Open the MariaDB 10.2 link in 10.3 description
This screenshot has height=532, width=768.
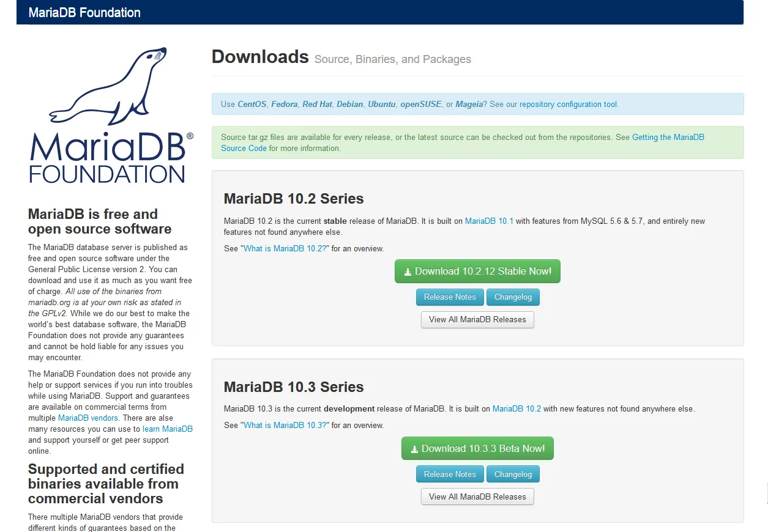pos(516,409)
